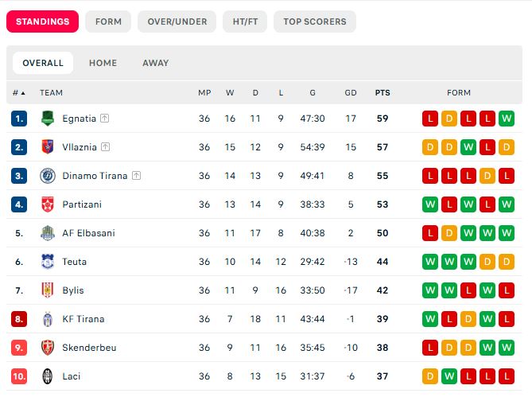This screenshot has width=532, height=397.
Task: Open Dinamo Tirana's crest icon
Action: point(48,176)
